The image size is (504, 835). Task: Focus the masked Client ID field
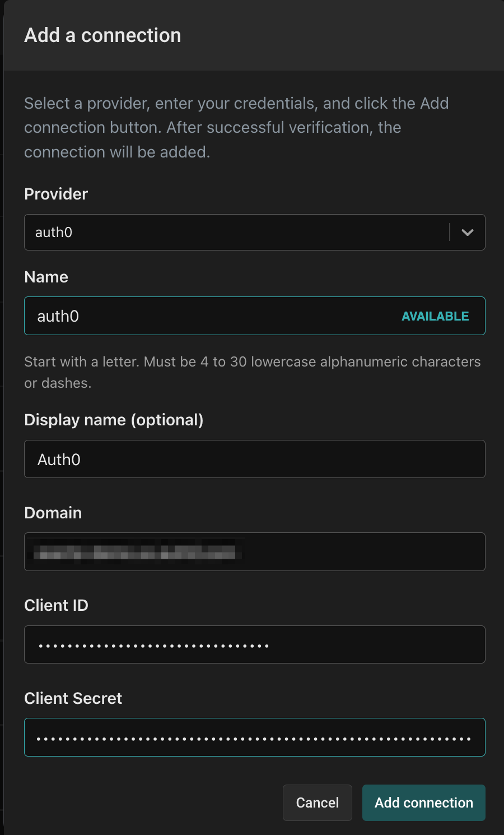point(255,644)
